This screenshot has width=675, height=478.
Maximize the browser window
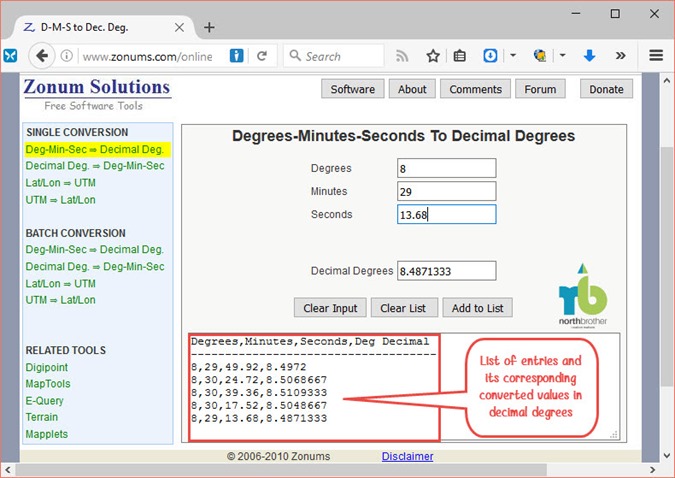tap(615, 14)
